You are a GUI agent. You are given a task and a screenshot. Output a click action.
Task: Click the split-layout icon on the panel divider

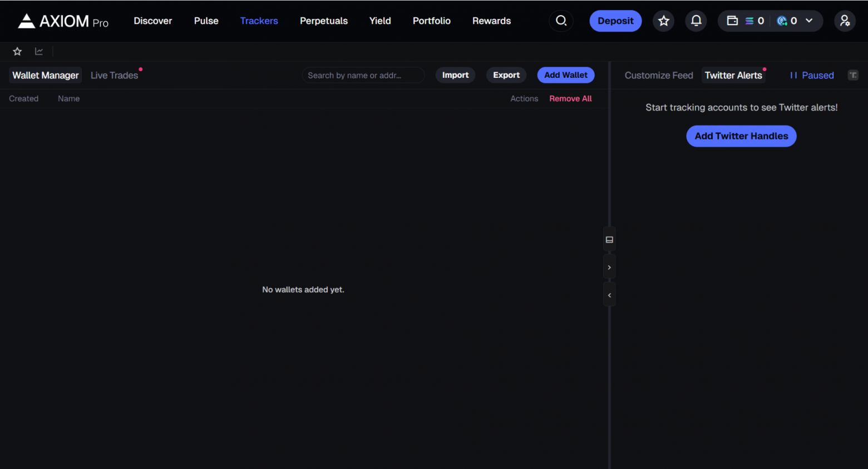(x=609, y=239)
